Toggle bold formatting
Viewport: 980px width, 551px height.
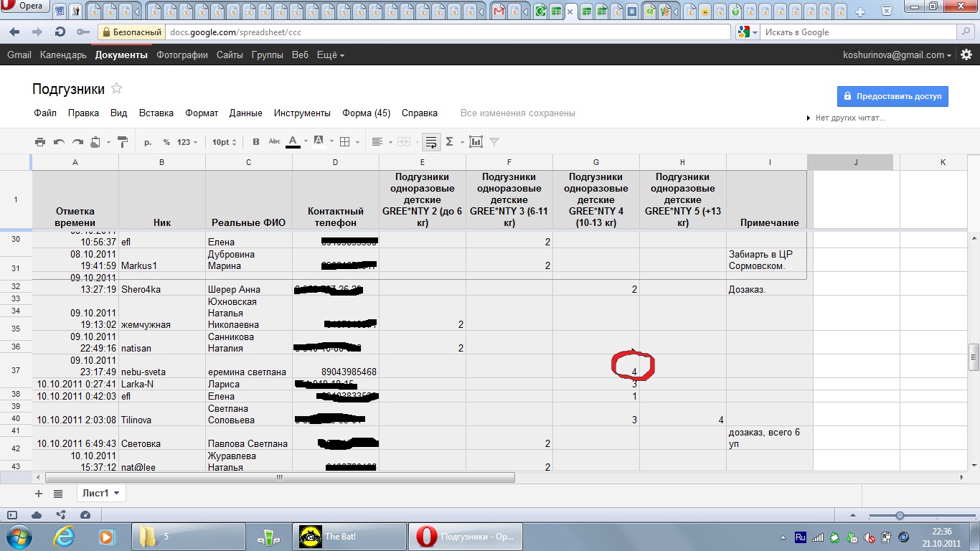click(255, 142)
